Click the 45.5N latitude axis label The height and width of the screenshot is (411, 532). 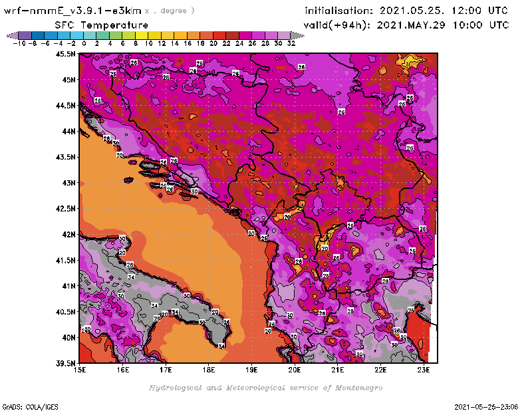click(67, 54)
